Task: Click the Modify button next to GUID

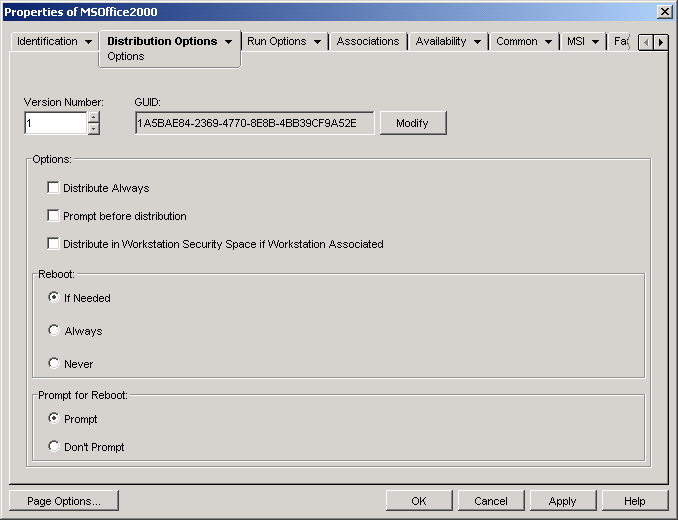Action: pyautogui.click(x=413, y=123)
